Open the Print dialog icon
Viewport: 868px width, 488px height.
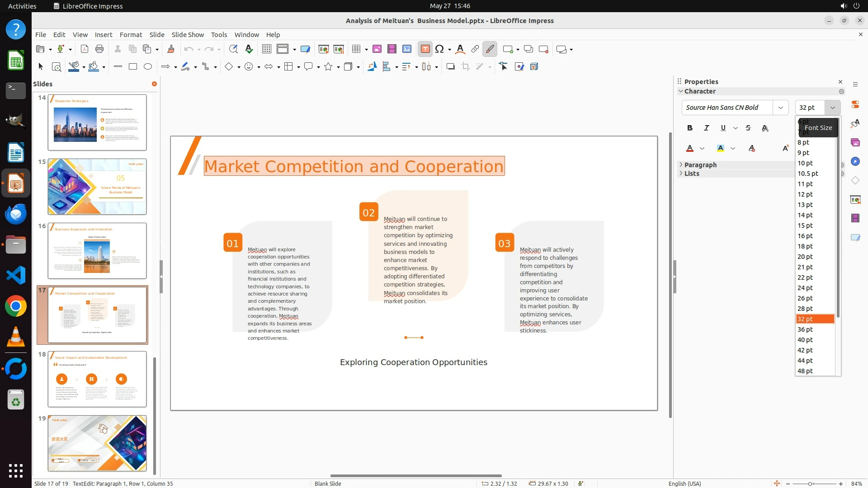tap(99, 49)
